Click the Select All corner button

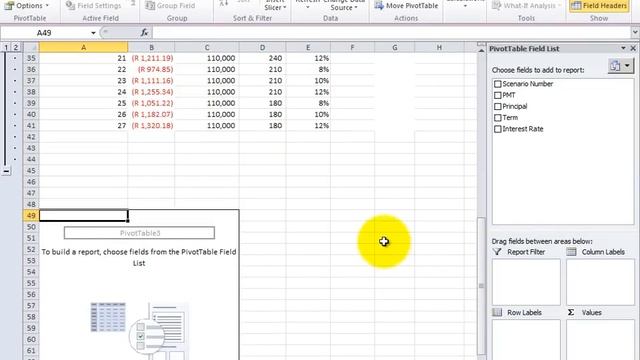click(x=31, y=47)
